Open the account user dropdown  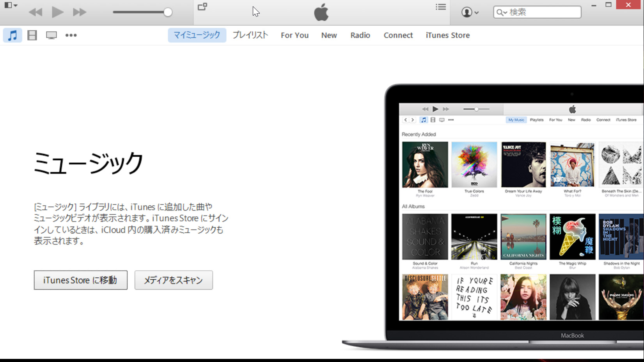[470, 12]
